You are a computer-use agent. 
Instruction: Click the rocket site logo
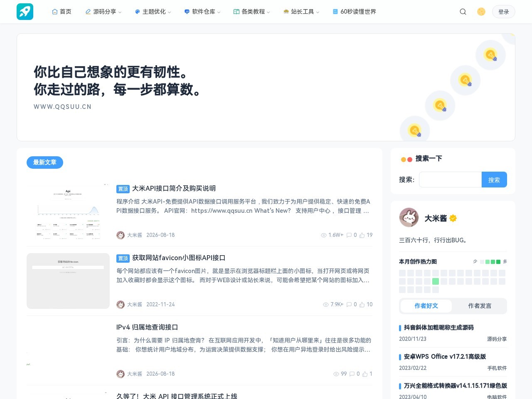pyautogui.click(x=25, y=12)
